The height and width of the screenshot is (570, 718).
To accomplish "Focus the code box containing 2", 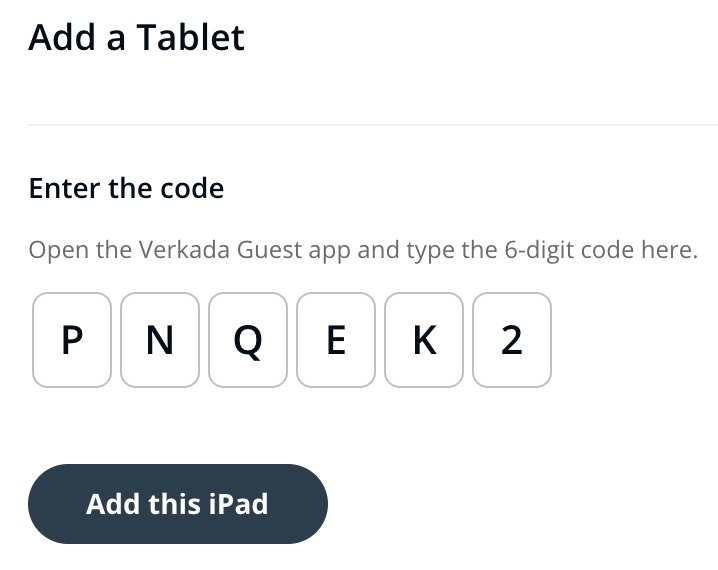I will [x=512, y=340].
